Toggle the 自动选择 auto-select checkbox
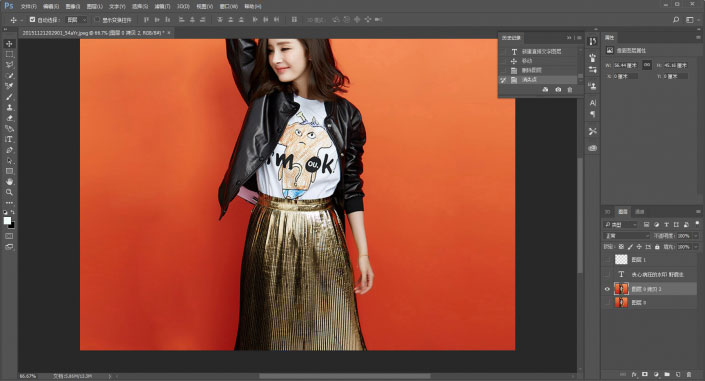Viewport: 705px width, 381px height. (32, 20)
